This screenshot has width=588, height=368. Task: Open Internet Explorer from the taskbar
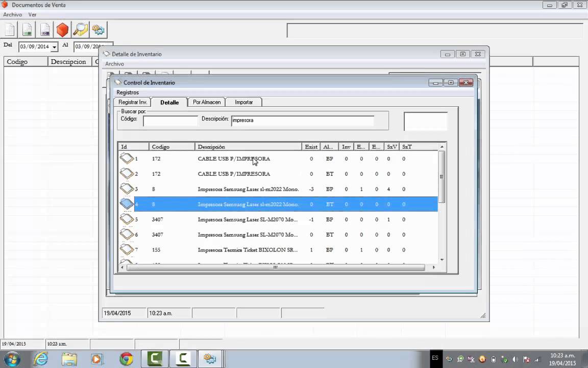pos(40,359)
